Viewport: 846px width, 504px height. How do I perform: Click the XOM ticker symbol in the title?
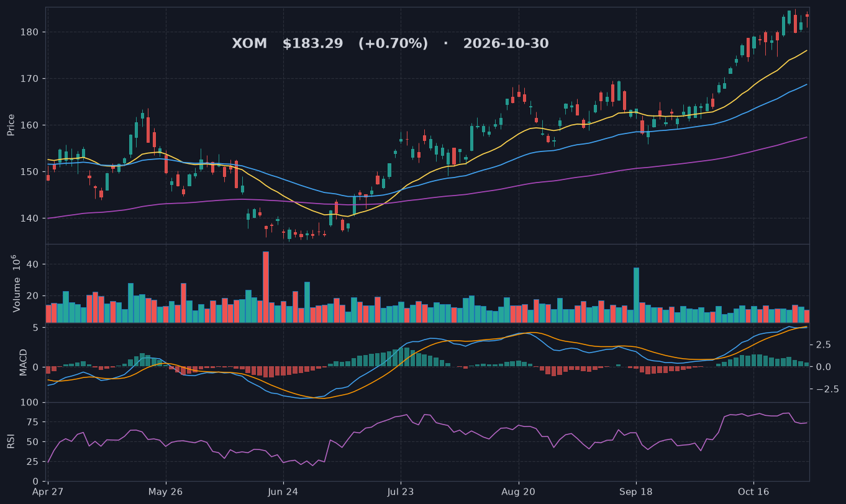(x=250, y=44)
